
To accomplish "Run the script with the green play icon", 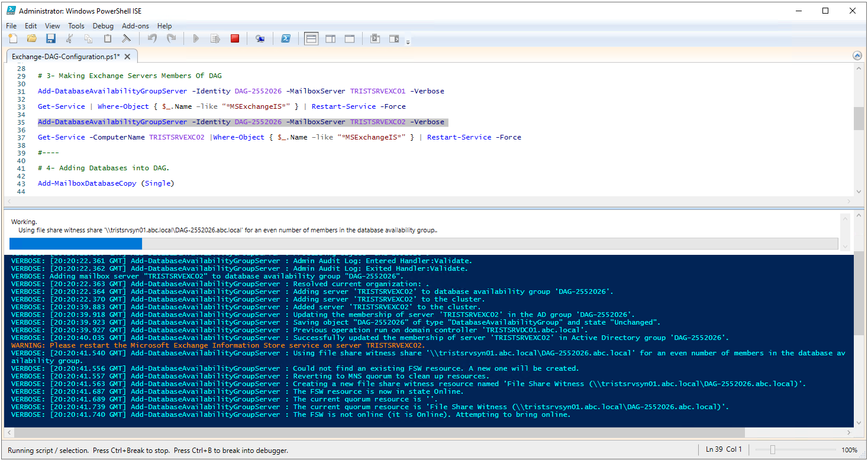I will pyautogui.click(x=196, y=39).
